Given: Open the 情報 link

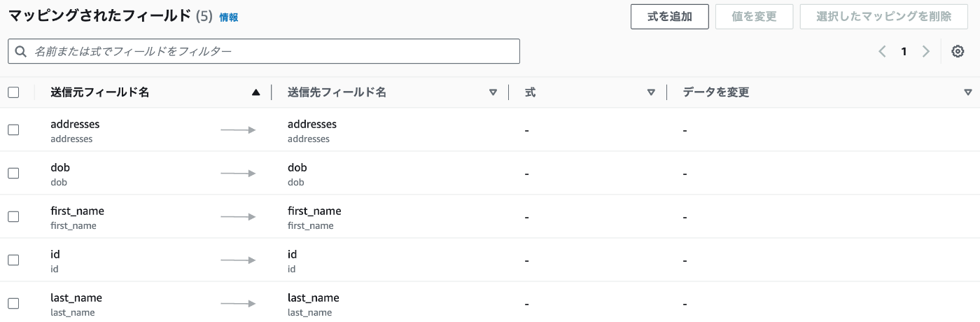Looking at the screenshot, I should tap(229, 17).
